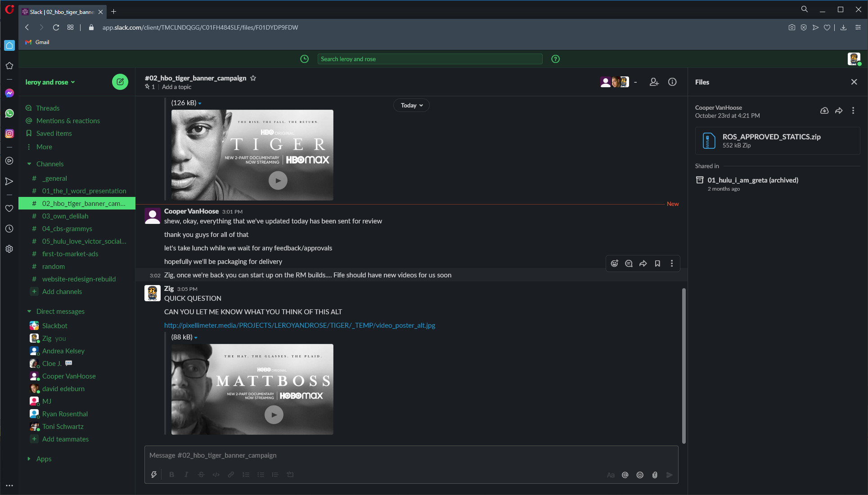The width and height of the screenshot is (868, 495).
Task: Open the leroy and rose workspace menu
Action: click(50, 82)
